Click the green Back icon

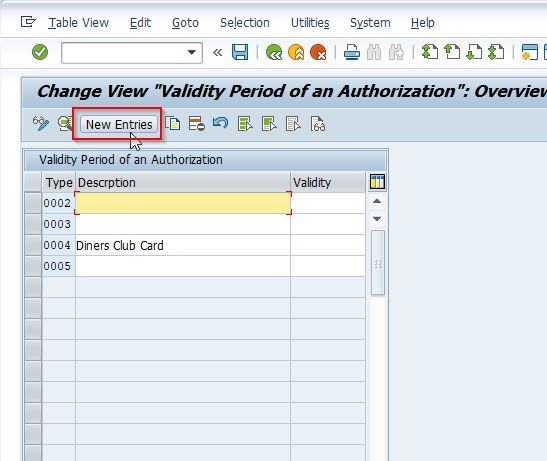(x=274, y=52)
